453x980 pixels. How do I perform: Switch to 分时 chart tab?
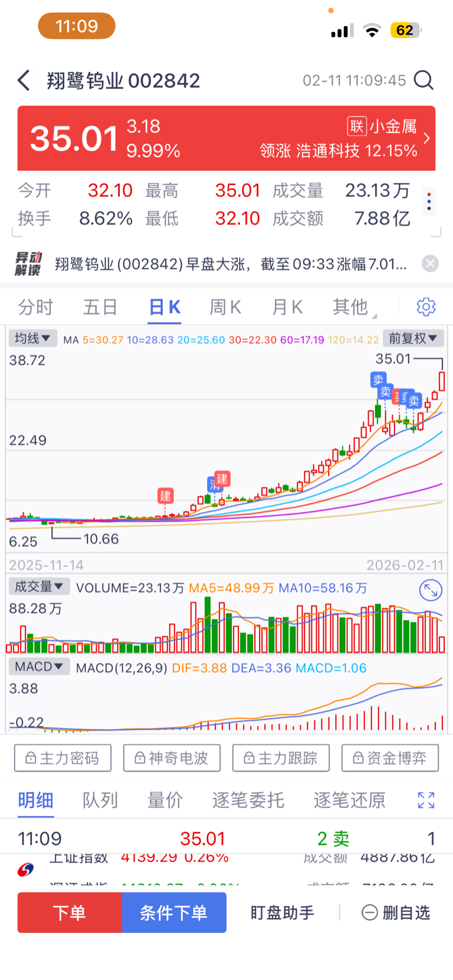(x=35, y=307)
